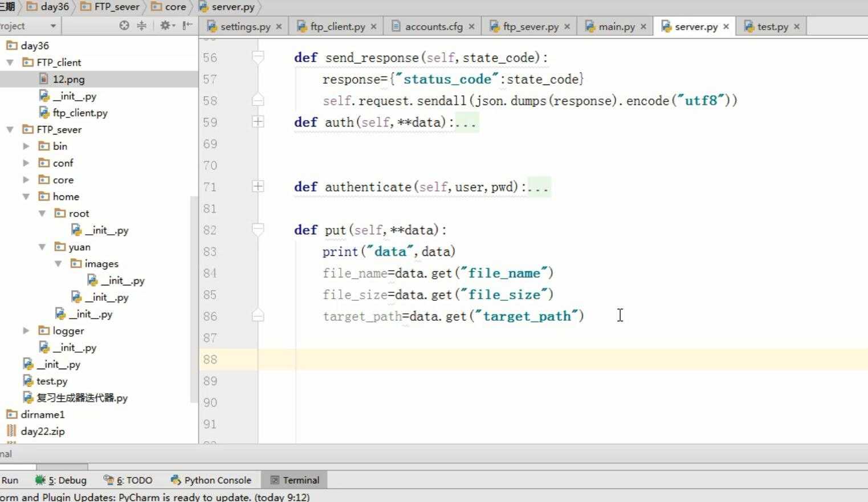Image resolution: width=868 pixels, height=502 pixels.
Task: Click line number 82 in gutter
Action: click(210, 230)
